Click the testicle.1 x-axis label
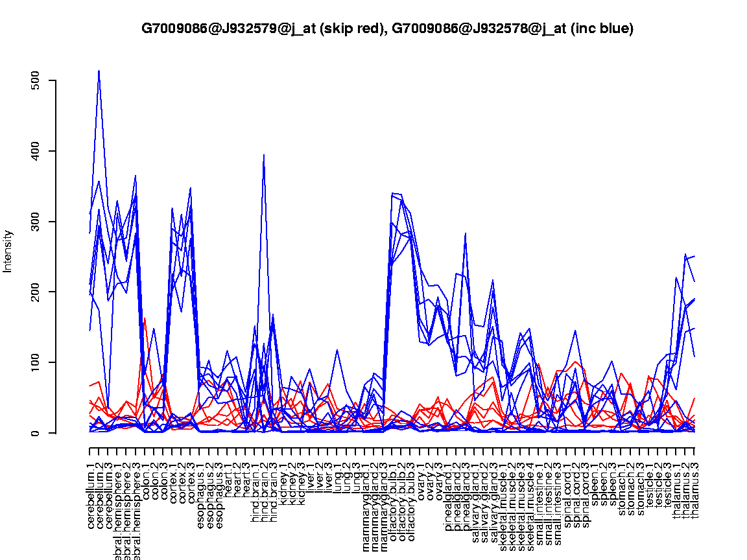This screenshot has width=747, height=560. 650,485
